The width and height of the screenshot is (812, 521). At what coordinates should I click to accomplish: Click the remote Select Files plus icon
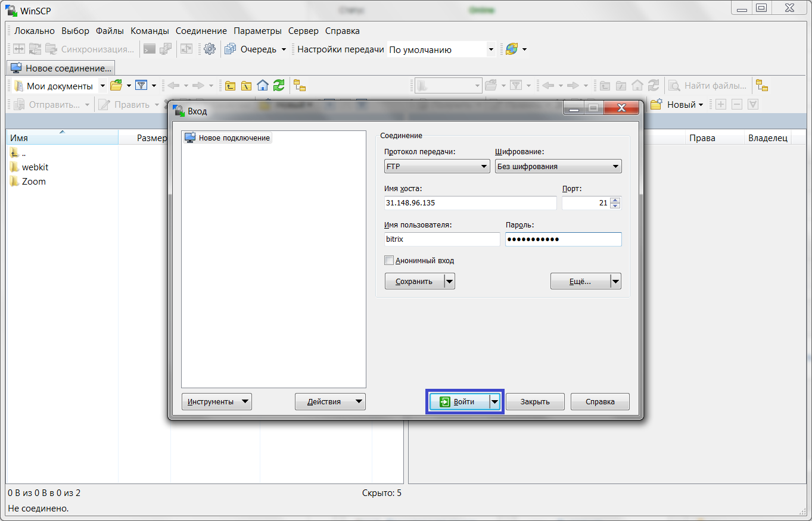point(721,104)
